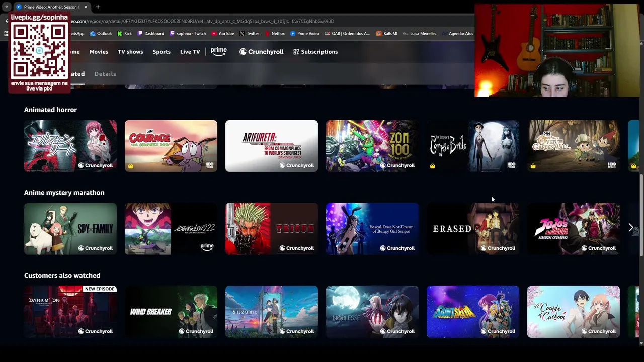Screen dimensions: 644x362
Task: Open the Suzume thumbnail
Action: (272, 312)
